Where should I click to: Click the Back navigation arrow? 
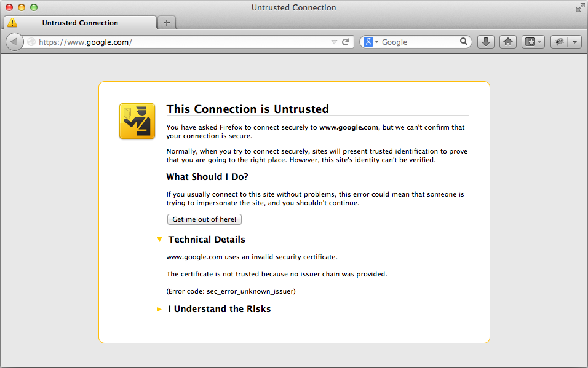[15, 42]
